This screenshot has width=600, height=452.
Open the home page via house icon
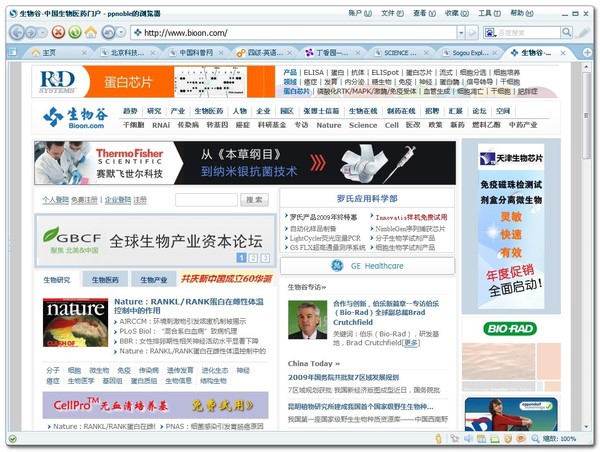click(91, 32)
